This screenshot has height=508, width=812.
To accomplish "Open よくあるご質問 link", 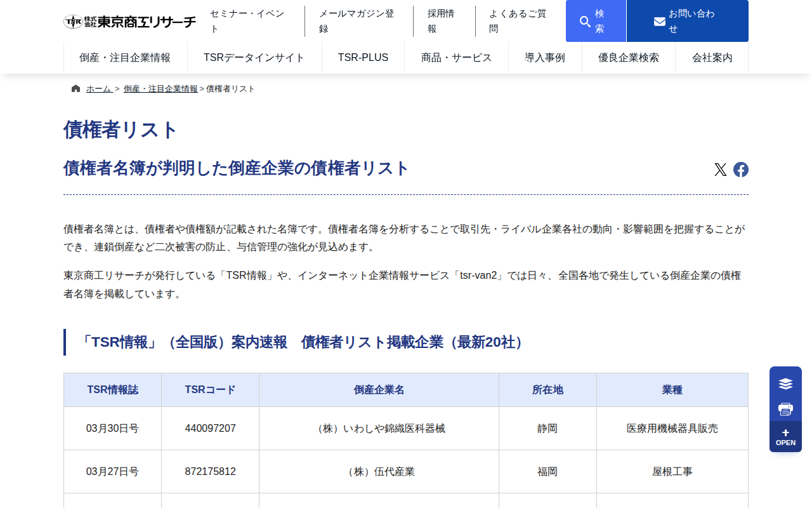I will click(x=521, y=22).
